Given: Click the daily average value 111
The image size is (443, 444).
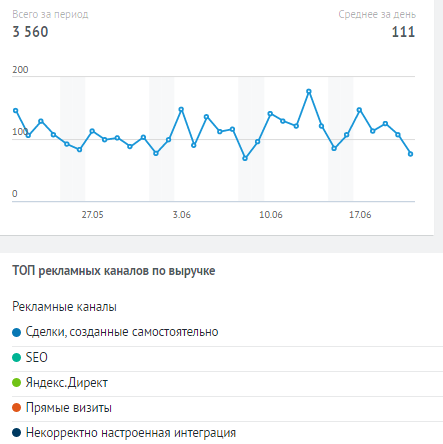Looking at the screenshot, I should point(403,32).
